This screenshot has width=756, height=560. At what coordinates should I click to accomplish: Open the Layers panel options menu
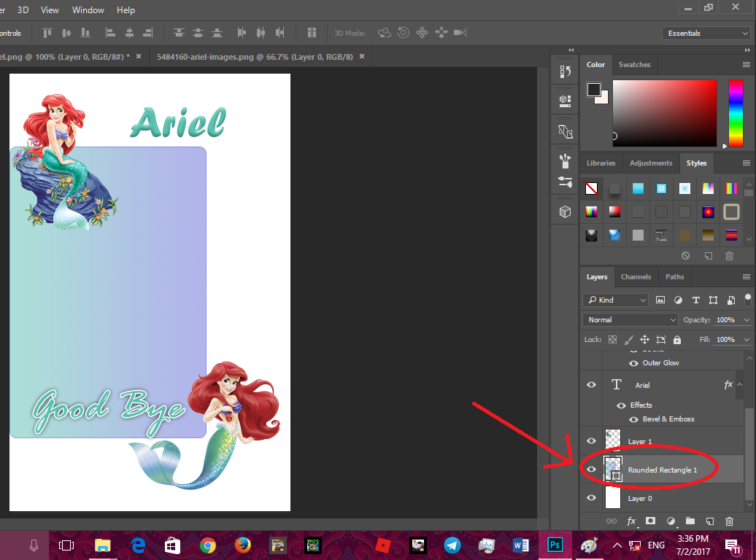(x=747, y=276)
